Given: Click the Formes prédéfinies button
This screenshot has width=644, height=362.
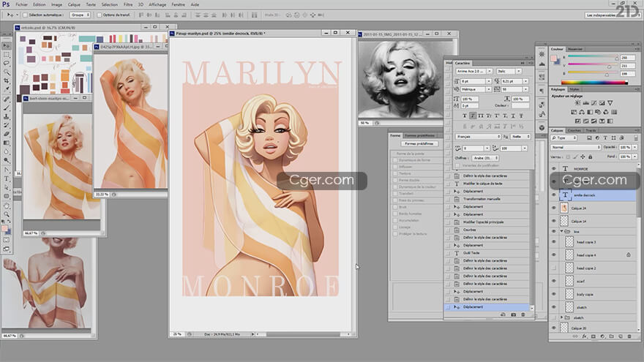Looking at the screenshot, I should click(419, 143).
